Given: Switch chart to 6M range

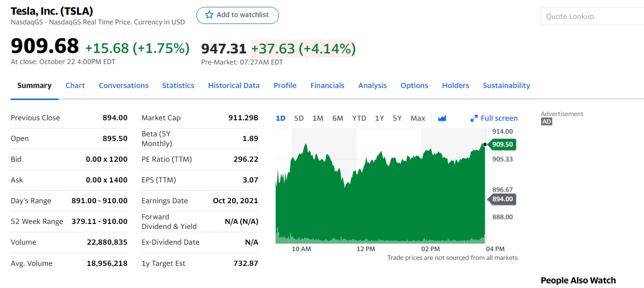Looking at the screenshot, I should [x=337, y=118].
